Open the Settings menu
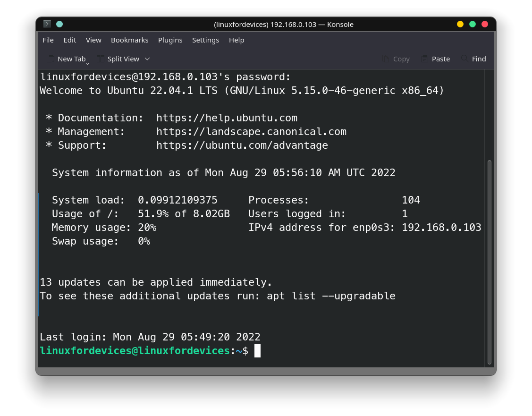 [205, 40]
